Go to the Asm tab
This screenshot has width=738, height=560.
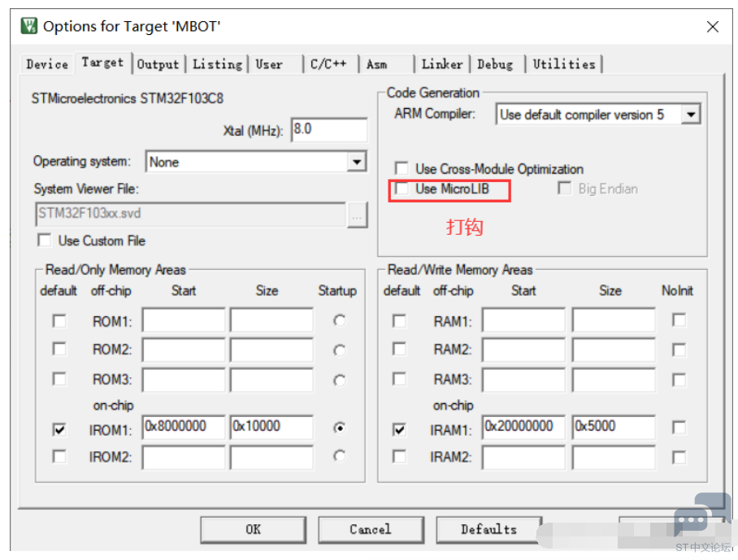pyautogui.click(x=377, y=64)
